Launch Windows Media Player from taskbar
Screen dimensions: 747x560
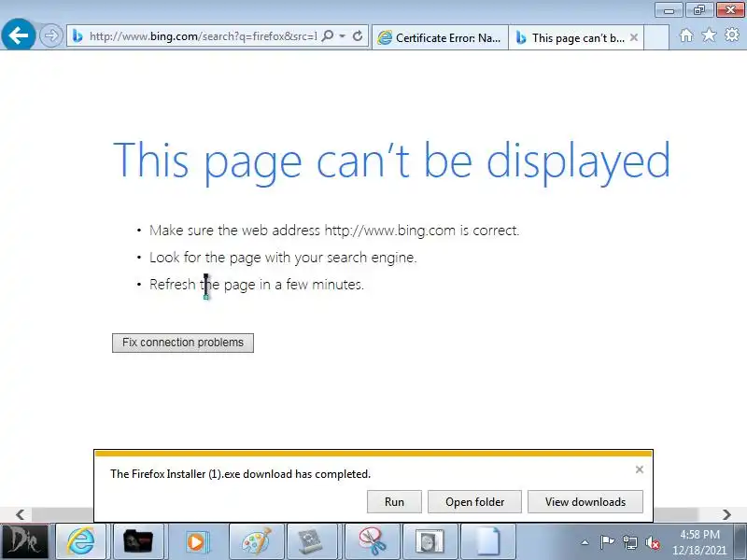(x=196, y=541)
